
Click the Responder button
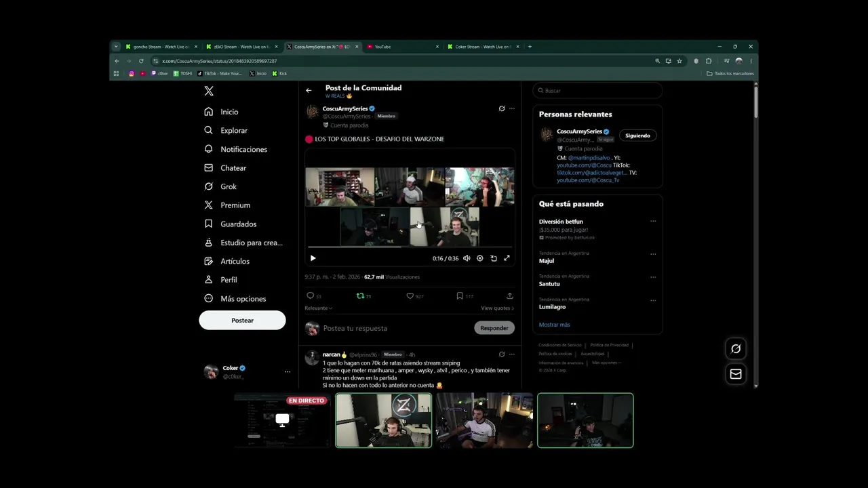click(x=494, y=328)
